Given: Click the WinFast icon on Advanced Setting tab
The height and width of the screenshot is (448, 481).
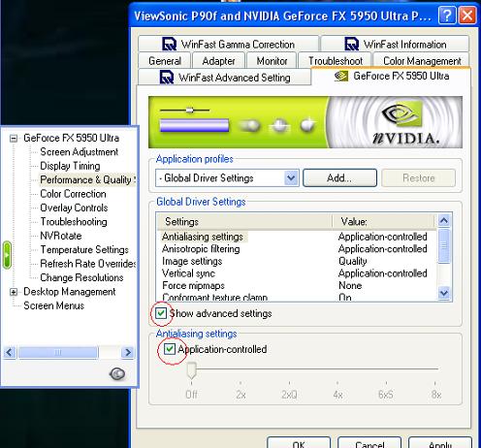Looking at the screenshot, I should [167, 78].
